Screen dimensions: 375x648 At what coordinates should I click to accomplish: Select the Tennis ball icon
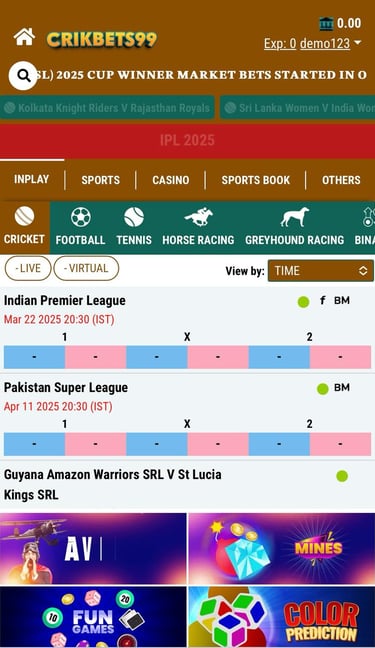coord(134,217)
